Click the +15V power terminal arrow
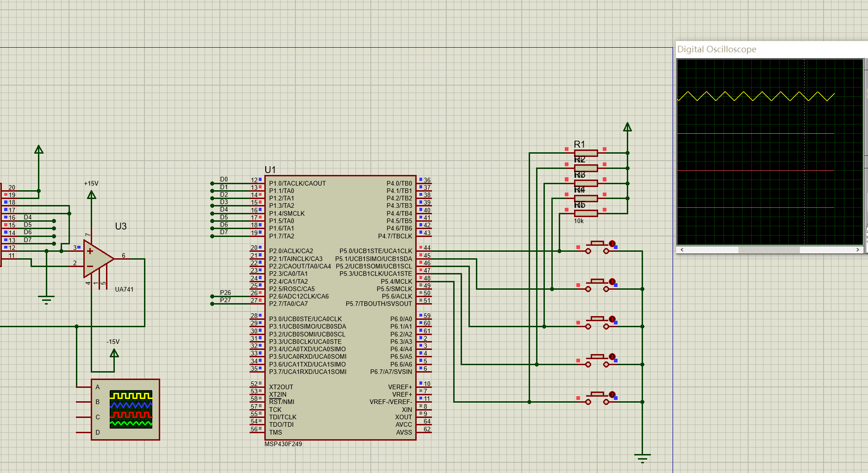This screenshot has height=473, width=868. [x=92, y=195]
